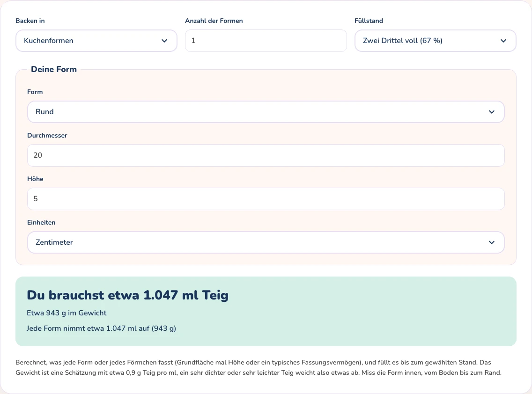Click the chevron arrow in the Füllstand dropdown

pyautogui.click(x=503, y=41)
